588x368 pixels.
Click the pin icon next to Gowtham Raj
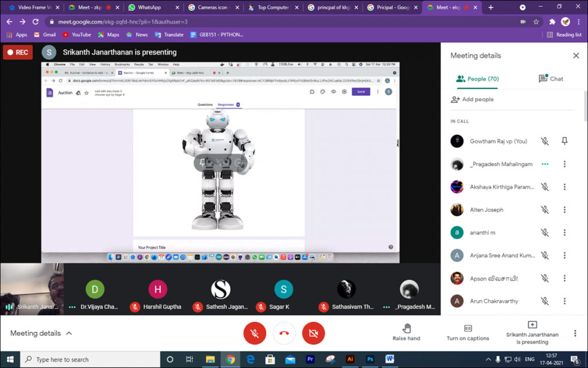[x=564, y=141]
